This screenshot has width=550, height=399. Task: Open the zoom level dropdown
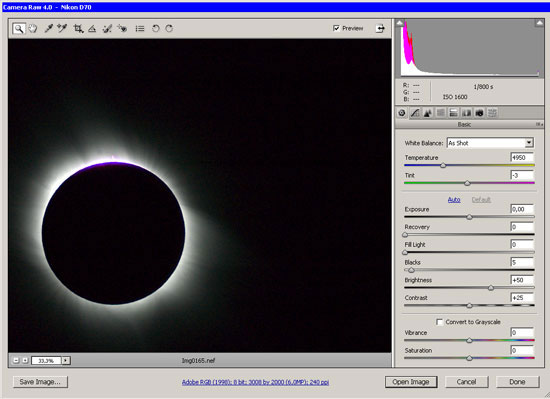[x=66, y=360]
